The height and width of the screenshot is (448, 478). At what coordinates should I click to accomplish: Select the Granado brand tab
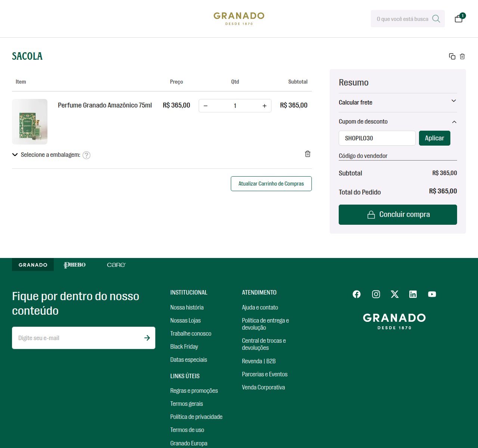point(33,265)
